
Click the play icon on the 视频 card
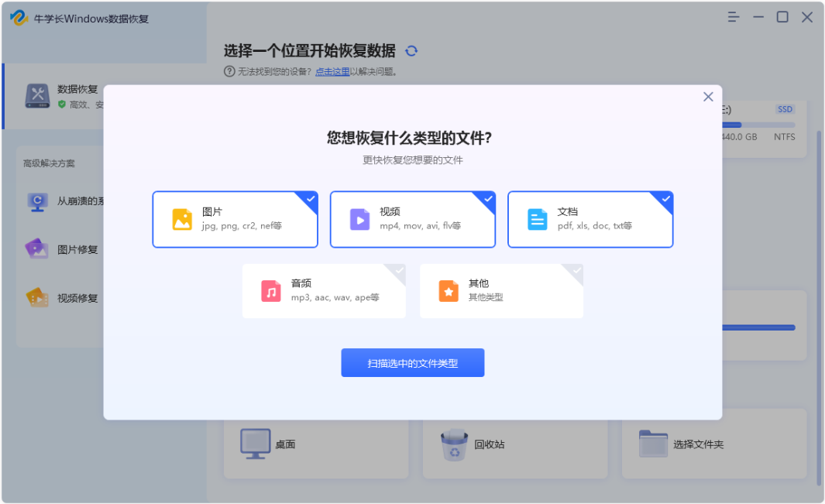tap(359, 219)
